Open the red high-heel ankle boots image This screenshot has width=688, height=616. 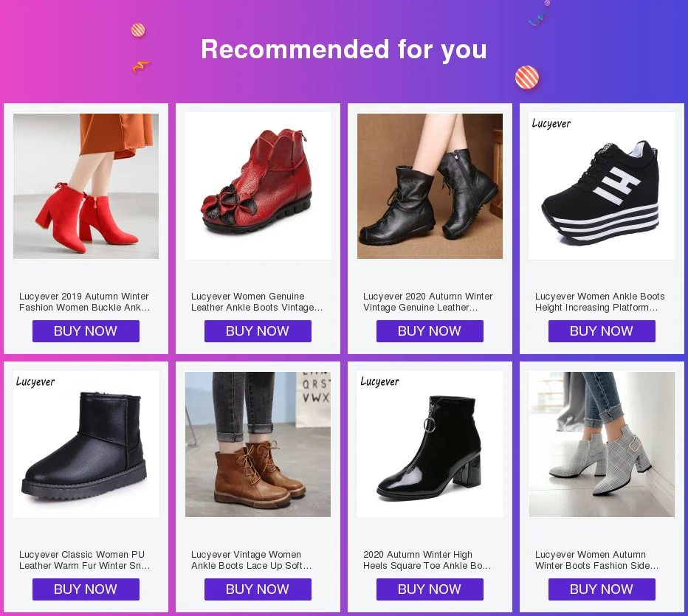coord(86,186)
